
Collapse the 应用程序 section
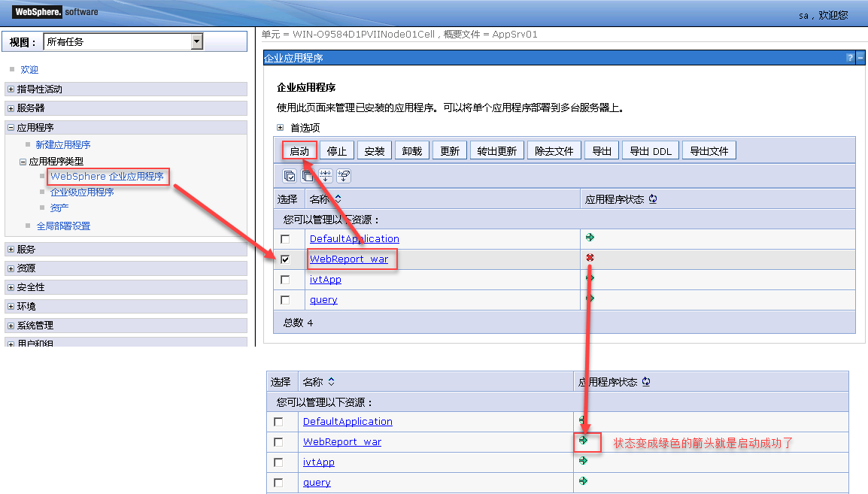[11, 127]
